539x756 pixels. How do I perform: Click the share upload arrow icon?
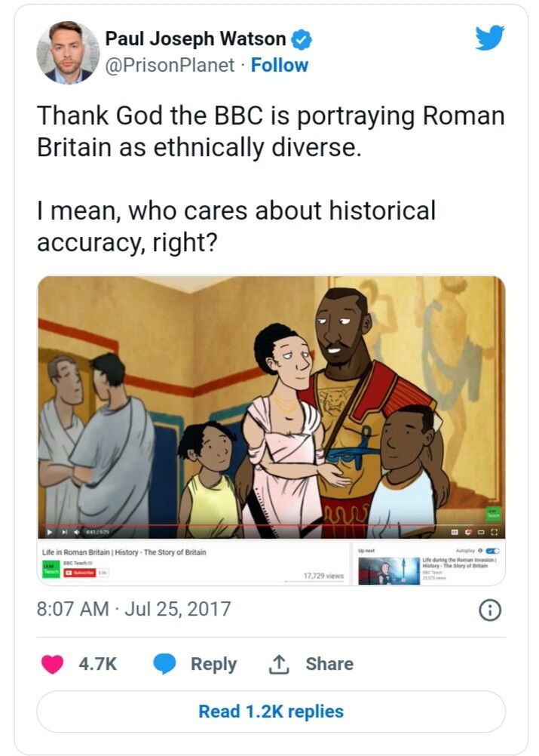(278, 664)
